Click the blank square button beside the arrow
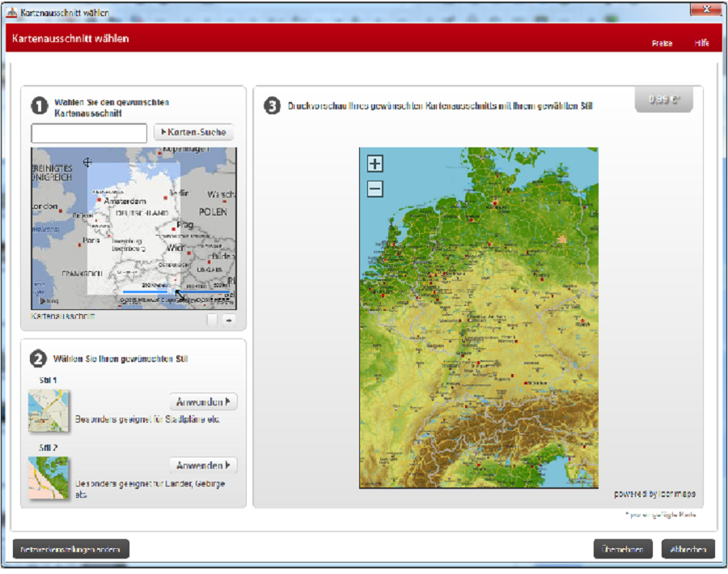Screen dimensions: 728x574 pos(212,320)
